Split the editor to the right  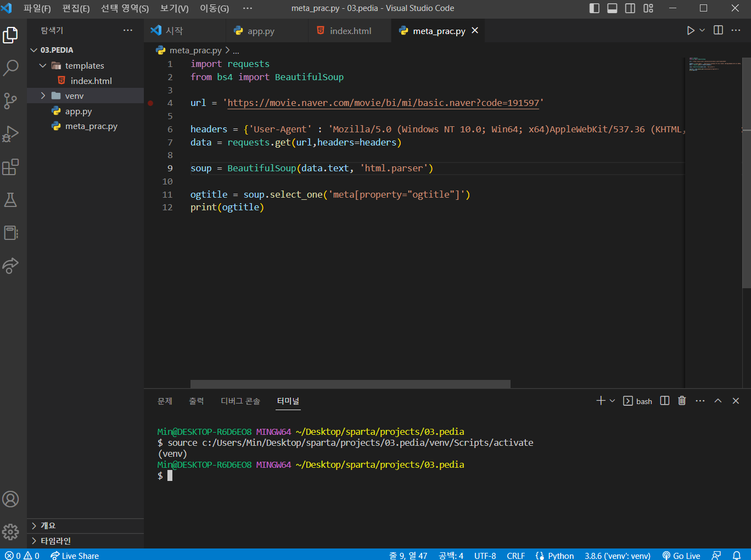click(x=718, y=30)
